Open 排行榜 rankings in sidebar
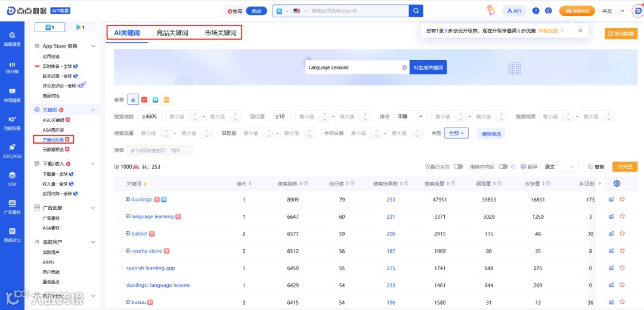The width and height of the screenshot is (644, 310). point(13,67)
